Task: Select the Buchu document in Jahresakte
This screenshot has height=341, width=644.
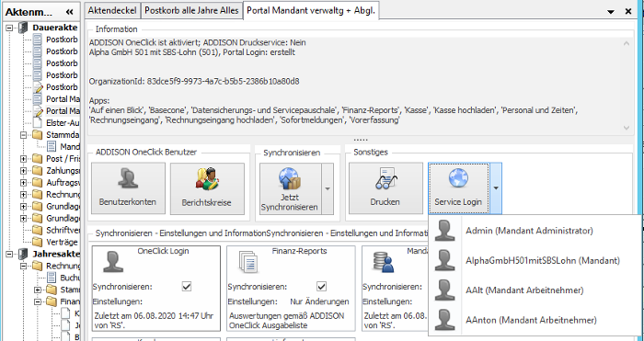Action: point(70,278)
